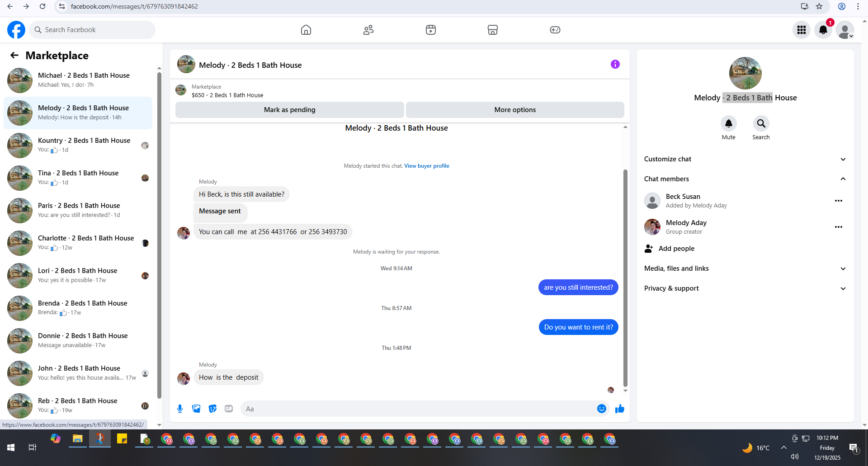
Task: Click the large listing photo in right panel
Action: pyautogui.click(x=745, y=73)
